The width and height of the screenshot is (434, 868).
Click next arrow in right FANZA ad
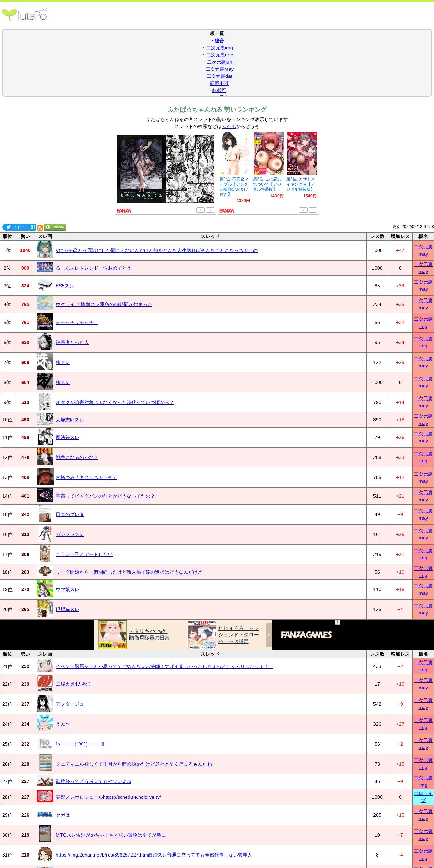313,210
